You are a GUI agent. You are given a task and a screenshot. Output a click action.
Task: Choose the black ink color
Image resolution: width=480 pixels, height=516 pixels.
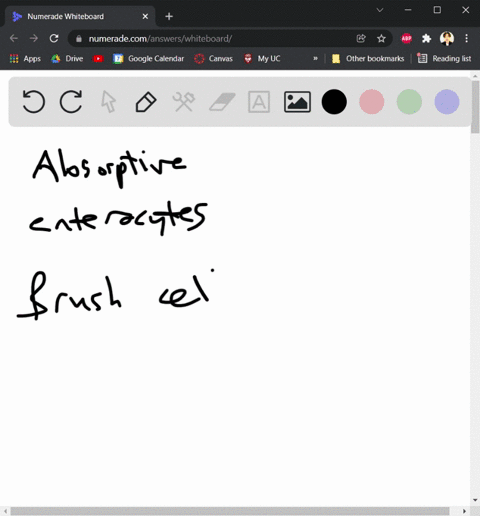point(334,102)
